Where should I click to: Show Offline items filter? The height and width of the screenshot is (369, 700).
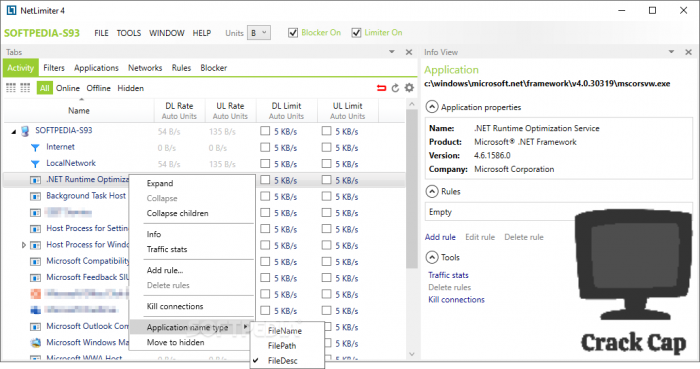98,88
